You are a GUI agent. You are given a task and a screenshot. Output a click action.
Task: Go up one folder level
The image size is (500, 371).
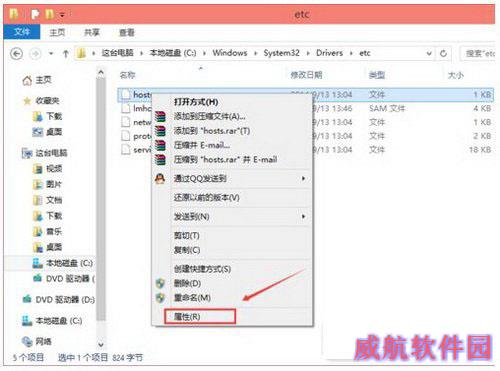(x=66, y=53)
